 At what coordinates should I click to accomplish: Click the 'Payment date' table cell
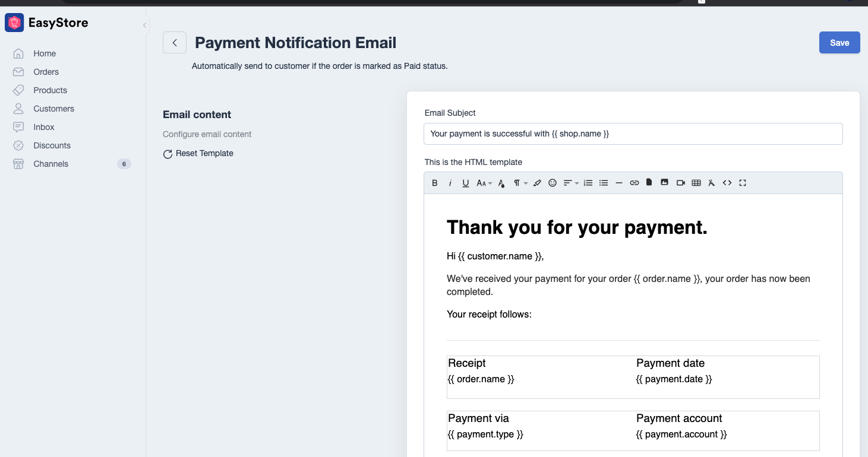[x=670, y=363]
